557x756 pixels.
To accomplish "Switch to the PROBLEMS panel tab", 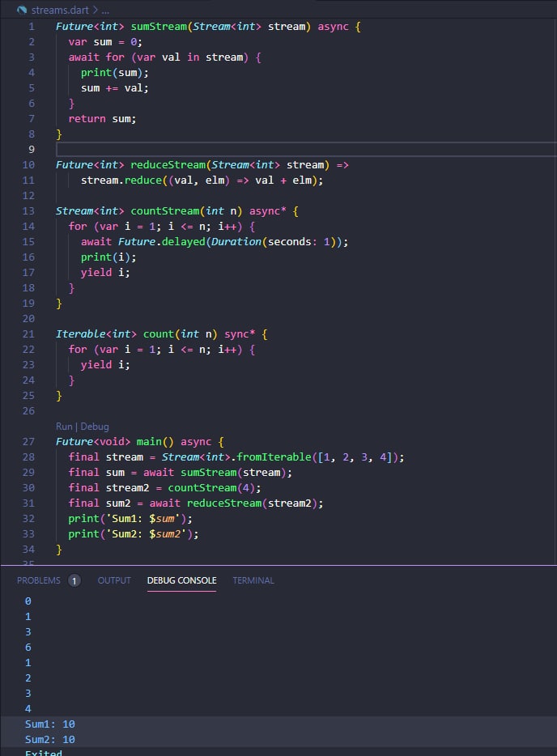I will 39,580.
